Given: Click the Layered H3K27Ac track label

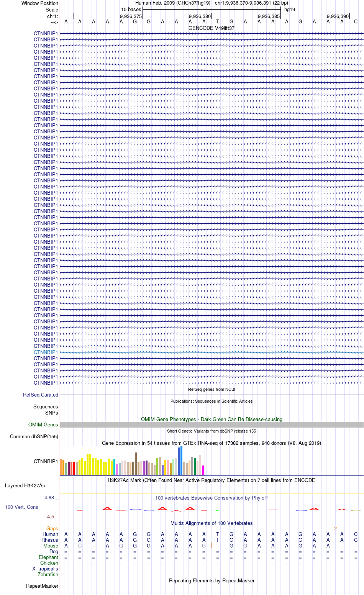Looking at the screenshot, I should [25, 485].
